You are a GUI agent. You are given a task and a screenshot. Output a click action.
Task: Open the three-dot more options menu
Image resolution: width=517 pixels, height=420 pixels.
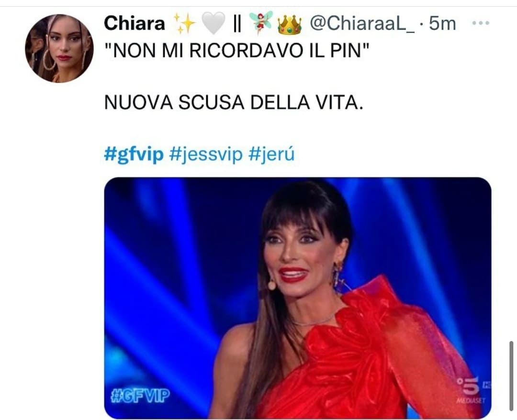tap(481, 23)
